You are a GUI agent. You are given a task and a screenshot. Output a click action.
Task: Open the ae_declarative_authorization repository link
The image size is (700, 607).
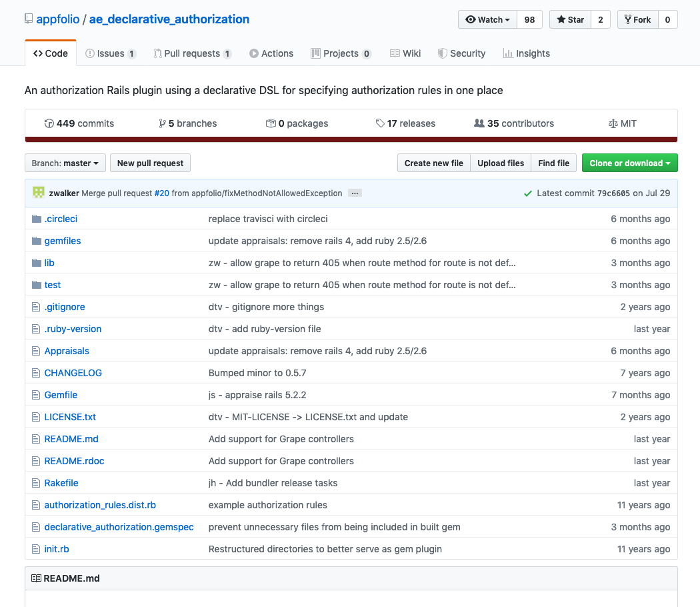[169, 19]
